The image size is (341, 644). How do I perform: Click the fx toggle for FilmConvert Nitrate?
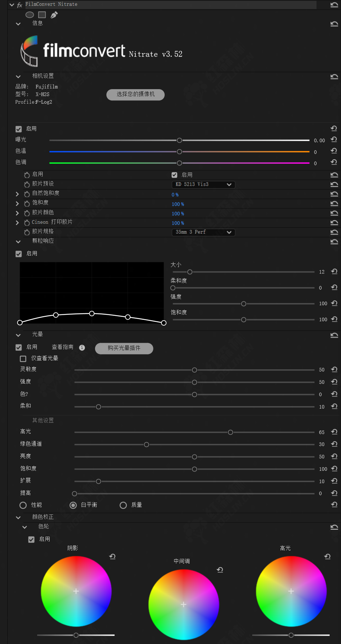tap(20, 5)
